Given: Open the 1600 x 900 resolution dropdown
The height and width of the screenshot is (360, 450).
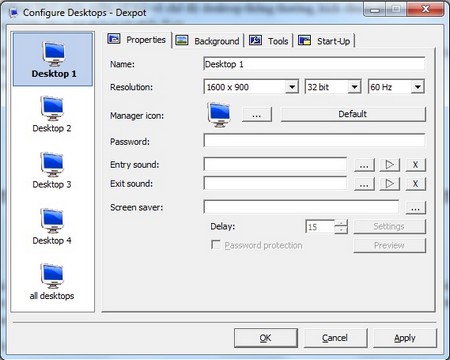Looking at the screenshot, I should tap(292, 87).
